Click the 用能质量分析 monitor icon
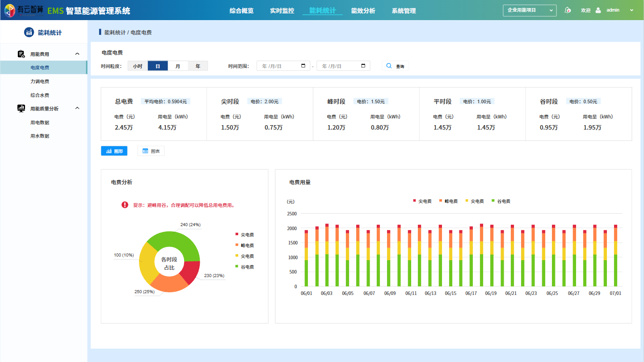 pyautogui.click(x=21, y=108)
